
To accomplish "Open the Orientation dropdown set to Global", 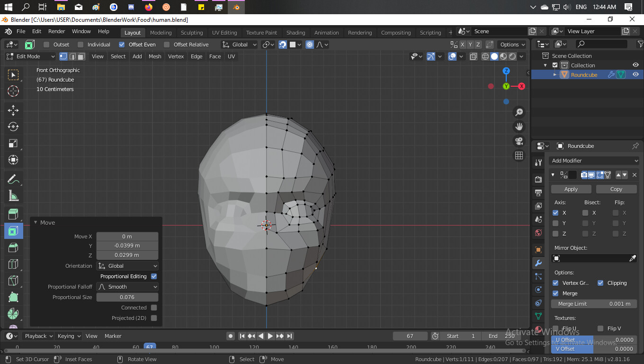I will point(127,266).
